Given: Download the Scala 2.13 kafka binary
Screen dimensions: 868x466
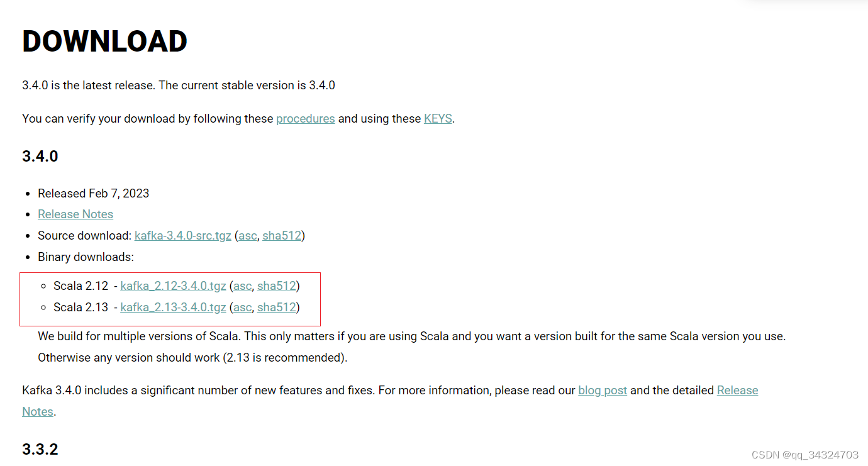Looking at the screenshot, I should [x=173, y=307].
